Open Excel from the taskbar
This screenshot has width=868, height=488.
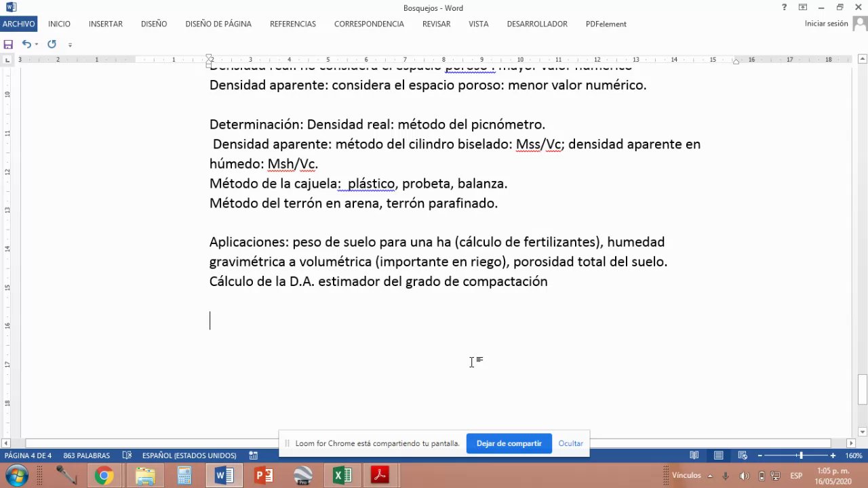point(342,476)
